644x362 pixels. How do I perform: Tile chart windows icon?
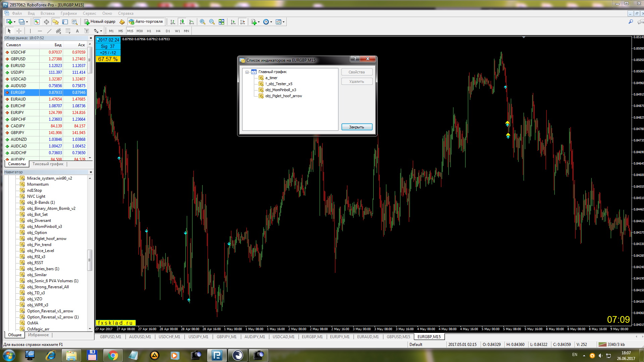pyautogui.click(x=221, y=22)
